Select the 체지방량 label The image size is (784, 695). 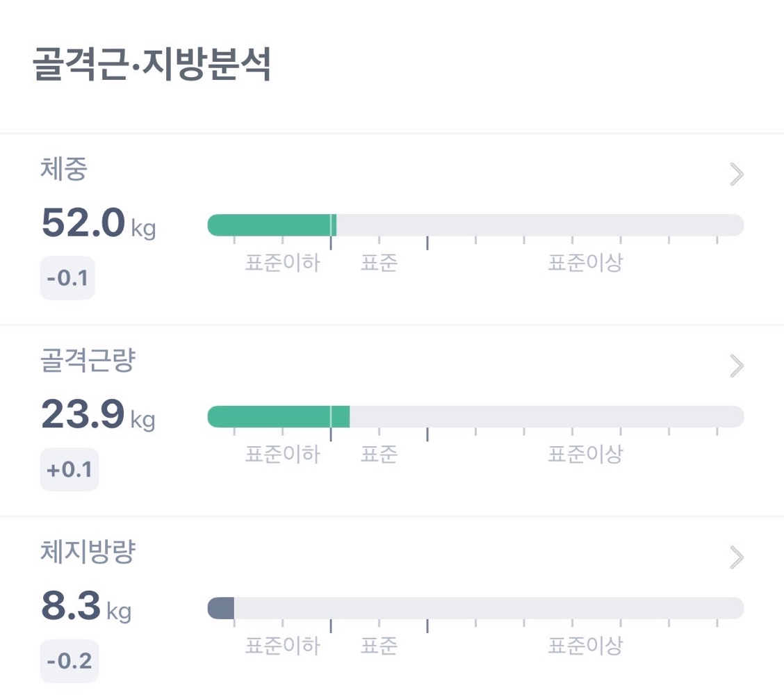(x=88, y=552)
